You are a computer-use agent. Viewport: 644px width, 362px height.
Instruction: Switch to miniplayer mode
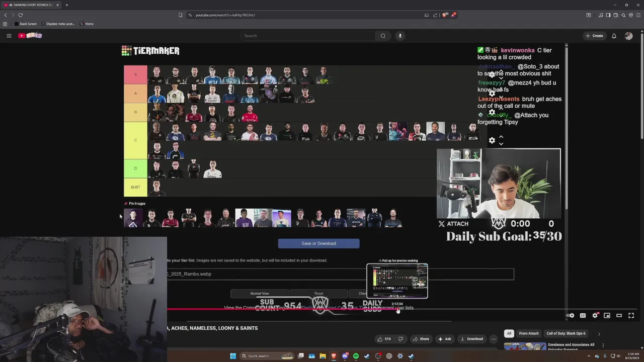click(607, 315)
